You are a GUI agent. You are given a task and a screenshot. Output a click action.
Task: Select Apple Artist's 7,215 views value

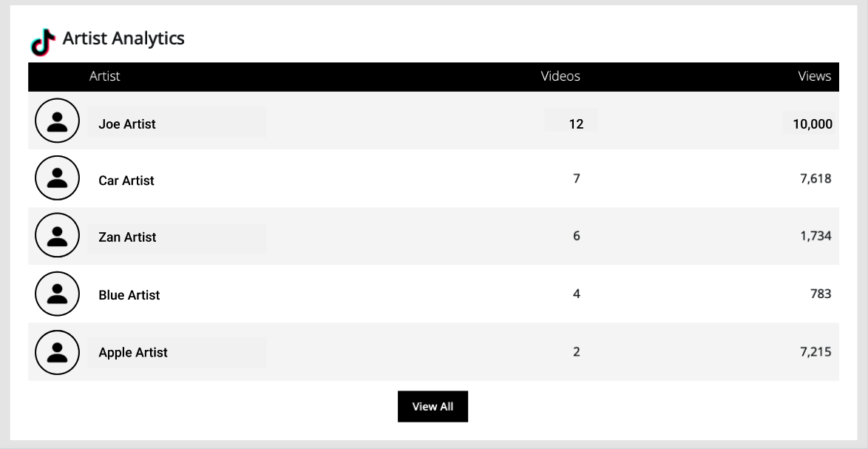coord(816,351)
